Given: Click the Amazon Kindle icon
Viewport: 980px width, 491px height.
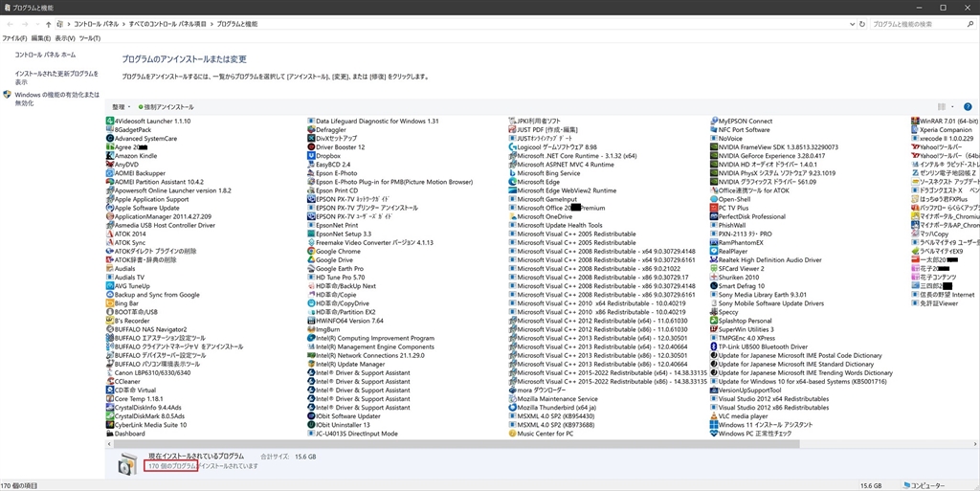Looking at the screenshot, I should 110,156.
